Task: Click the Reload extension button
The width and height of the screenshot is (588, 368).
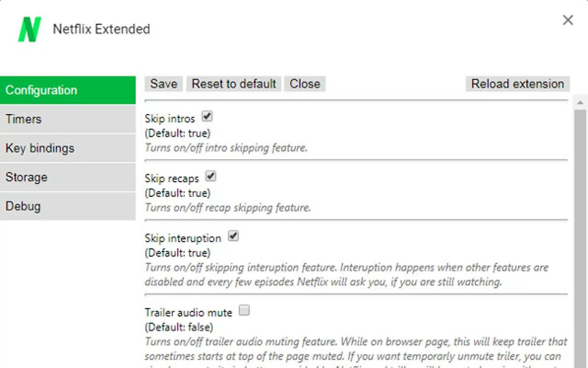Action: click(x=517, y=84)
